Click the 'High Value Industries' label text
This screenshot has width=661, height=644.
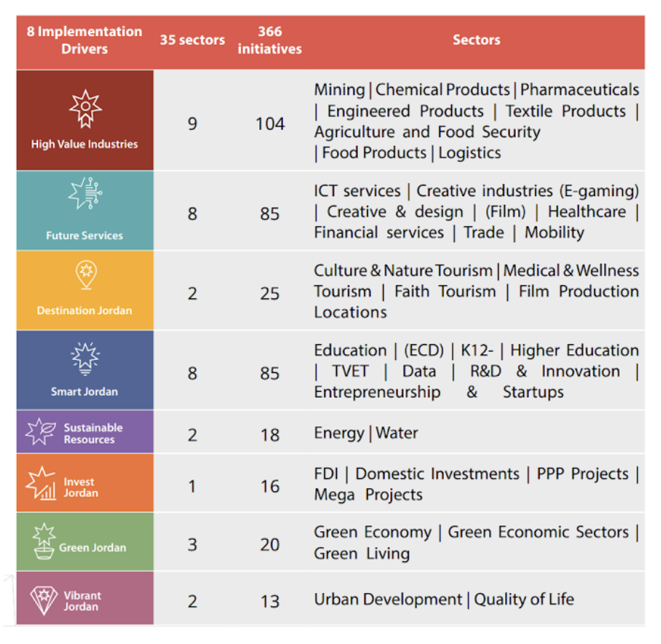85,144
